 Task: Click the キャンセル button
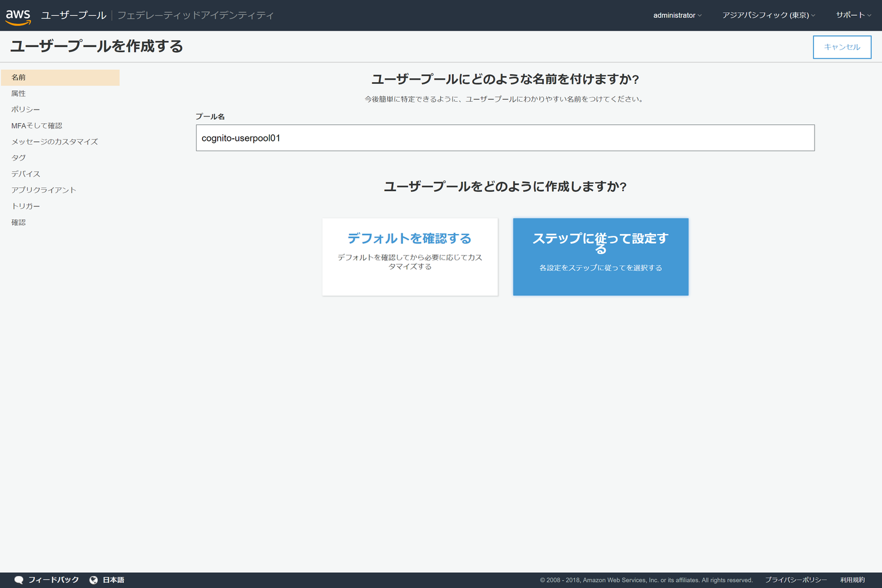[x=842, y=47]
